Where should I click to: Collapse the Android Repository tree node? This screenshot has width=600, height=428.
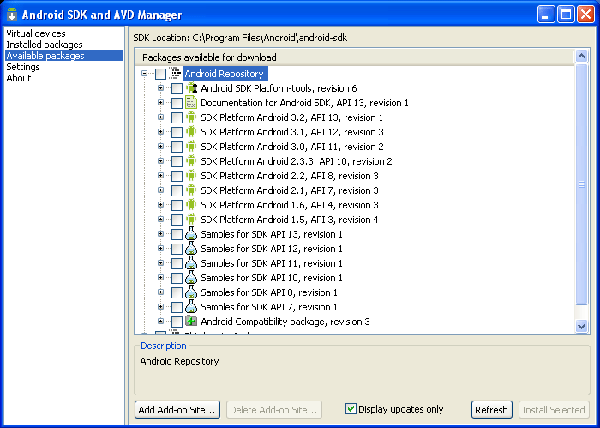coord(144,73)
